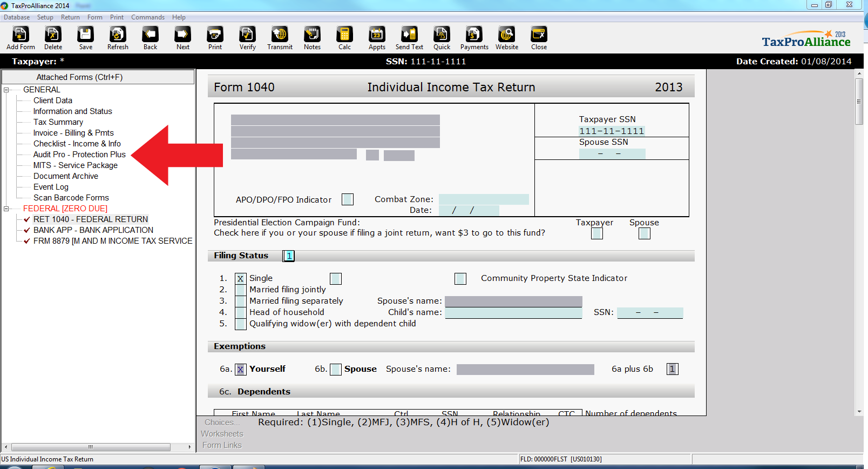Check Taxpayer campaign fund box
This screenshot has width=868, height=469.
(597, 233)
